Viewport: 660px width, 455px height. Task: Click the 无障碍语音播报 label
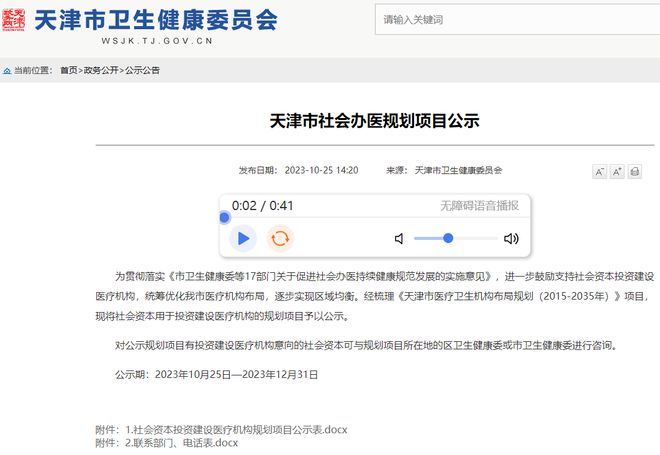coord(479,206)
